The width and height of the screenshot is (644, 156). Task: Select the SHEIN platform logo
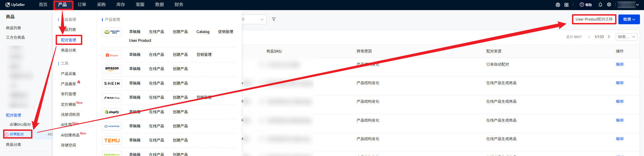click(x=112, y=83)
